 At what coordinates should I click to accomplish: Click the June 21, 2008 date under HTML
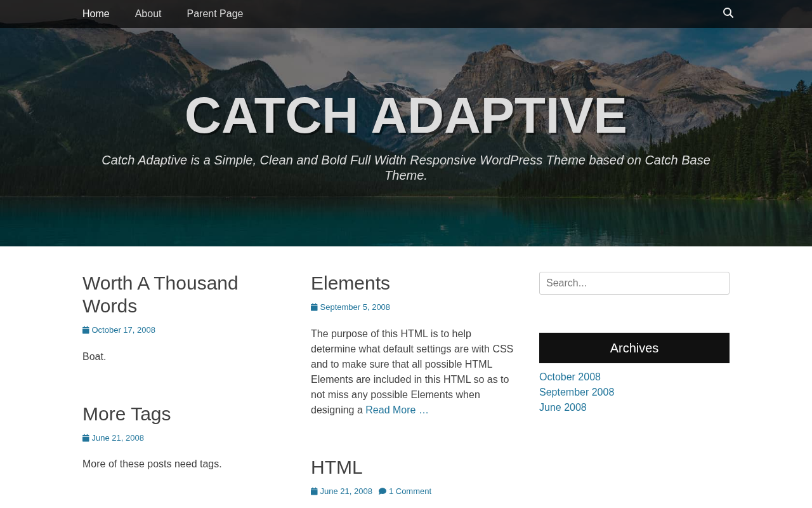346,491
